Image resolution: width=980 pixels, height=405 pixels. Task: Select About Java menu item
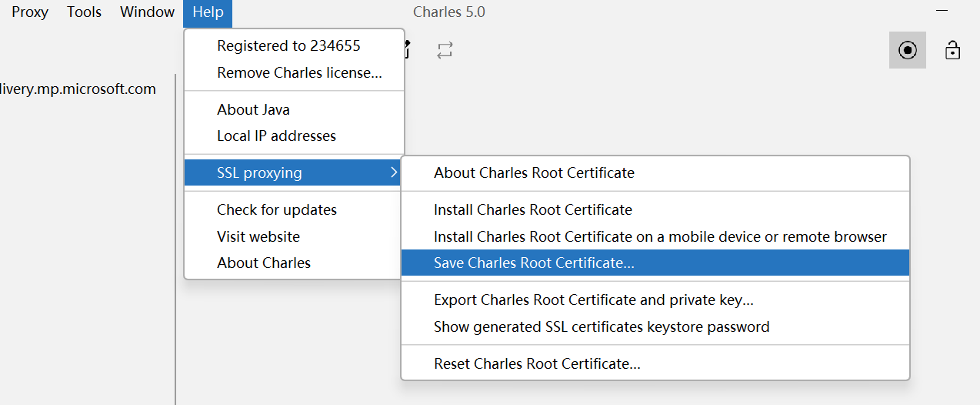click(295, 109)
